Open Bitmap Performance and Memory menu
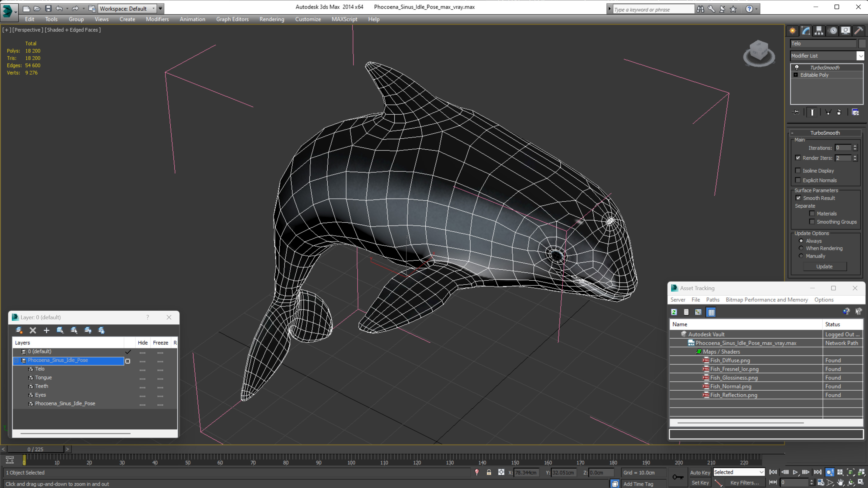This screenshot has width=868, height=488. tap(767, 300)
